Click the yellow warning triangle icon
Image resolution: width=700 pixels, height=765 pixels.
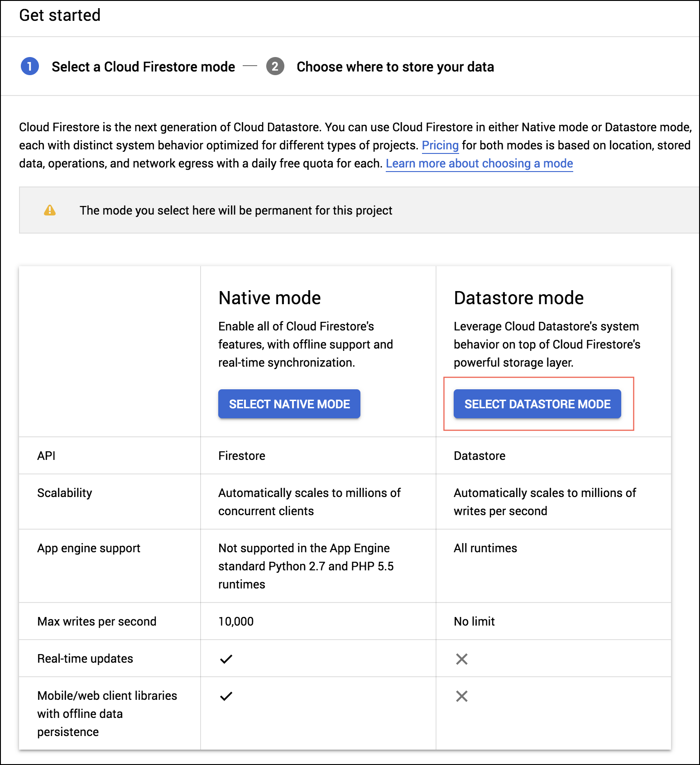pyautogui.click(x=50, y=210)
